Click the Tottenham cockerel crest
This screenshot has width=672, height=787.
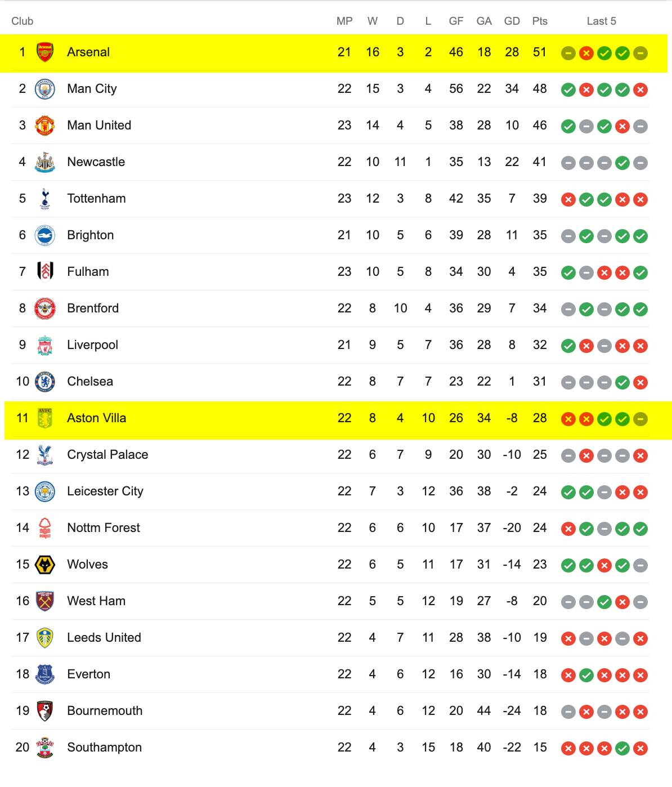(45, 199)
